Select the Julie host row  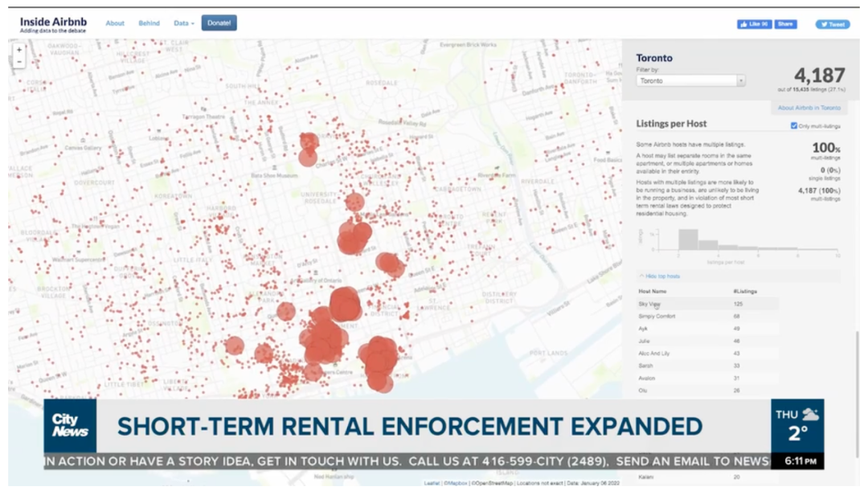click(x=708, y=341)
